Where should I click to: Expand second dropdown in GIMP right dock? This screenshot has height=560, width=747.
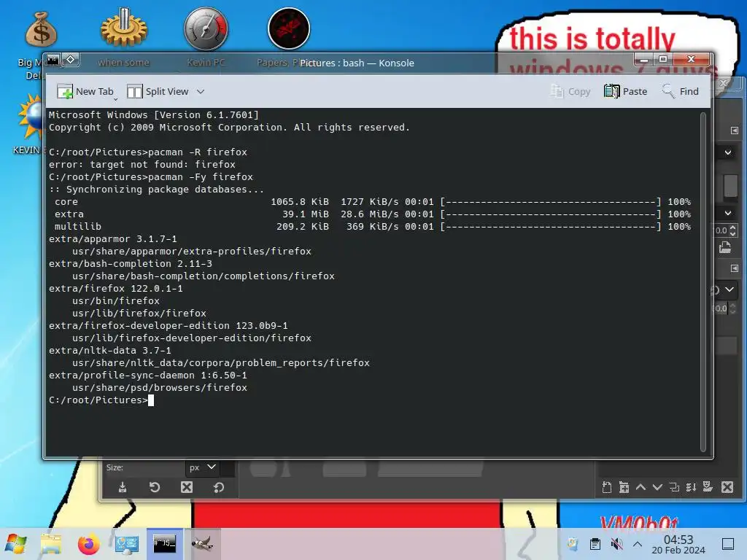[728, 213]
